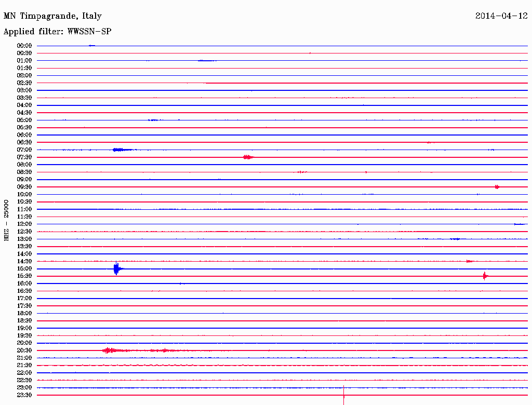Click the 16:00 time label
This screenshot has width=532, height=405.
[24, 283]
